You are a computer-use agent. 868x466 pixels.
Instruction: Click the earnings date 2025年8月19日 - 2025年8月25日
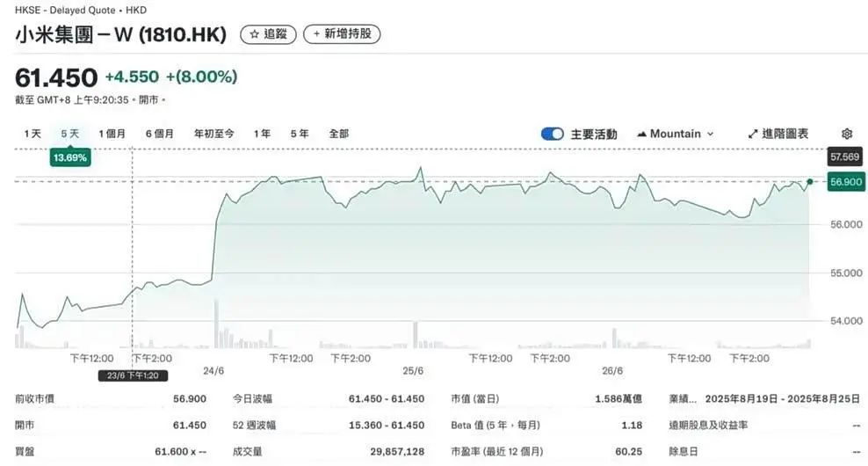coord(783,399)
